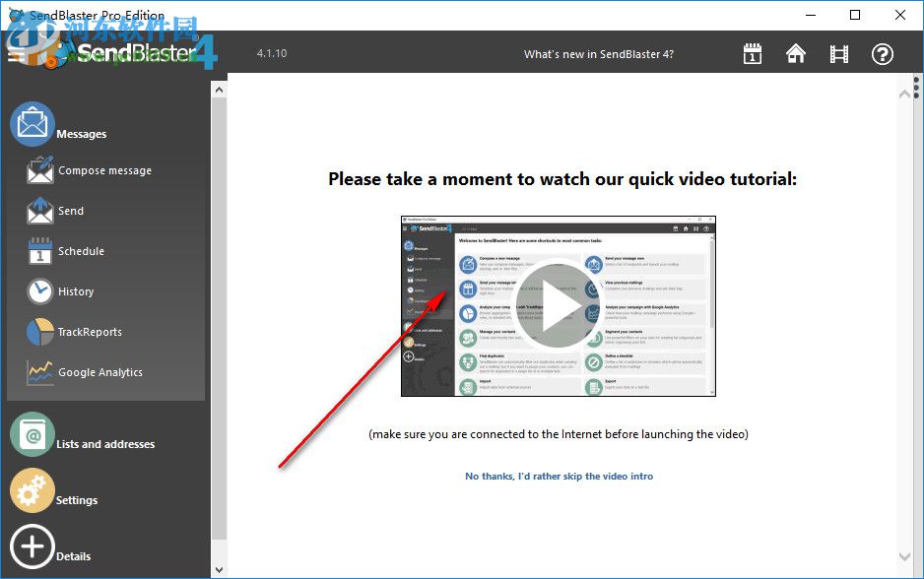924x579 pixels.
Task: Click the content pane scroll up chevron
Action: 904,94
